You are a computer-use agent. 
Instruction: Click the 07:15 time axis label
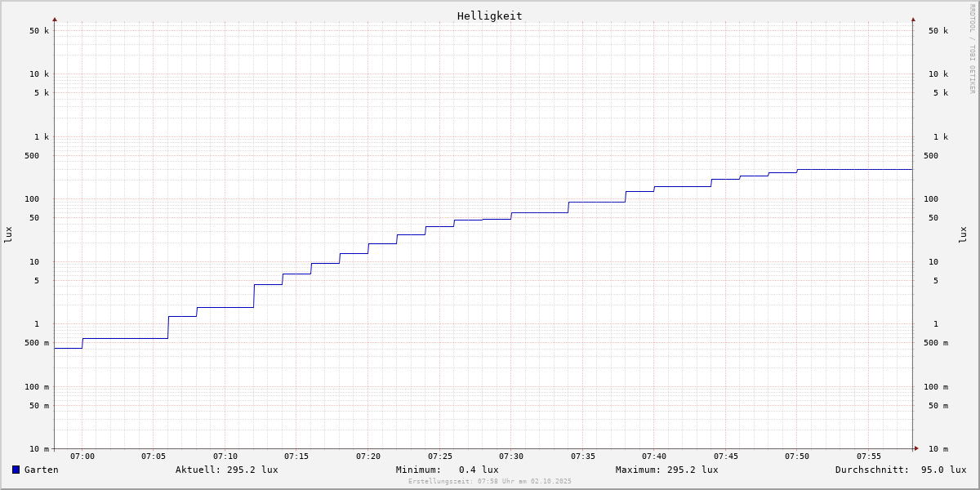point(296,457)
